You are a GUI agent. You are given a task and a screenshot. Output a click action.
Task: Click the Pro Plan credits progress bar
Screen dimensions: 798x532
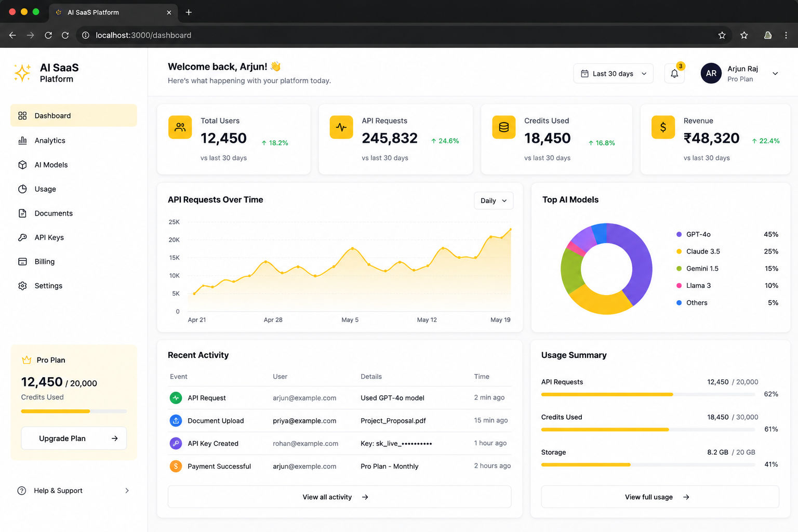tap(74, 411)
